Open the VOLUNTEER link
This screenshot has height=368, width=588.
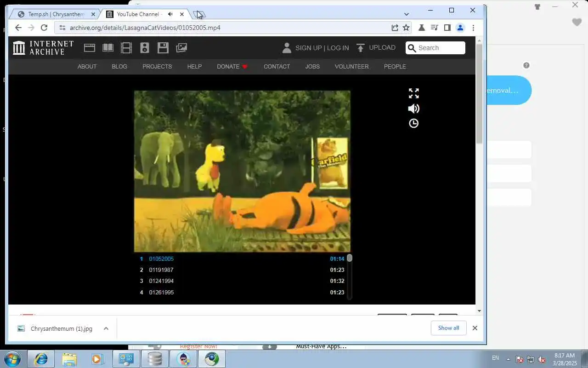pos(351,67)
